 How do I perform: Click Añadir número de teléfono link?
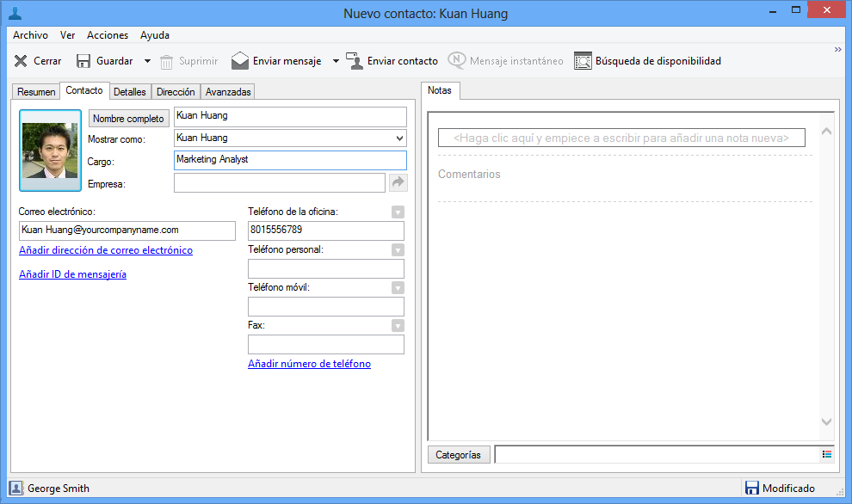[309, 364]
